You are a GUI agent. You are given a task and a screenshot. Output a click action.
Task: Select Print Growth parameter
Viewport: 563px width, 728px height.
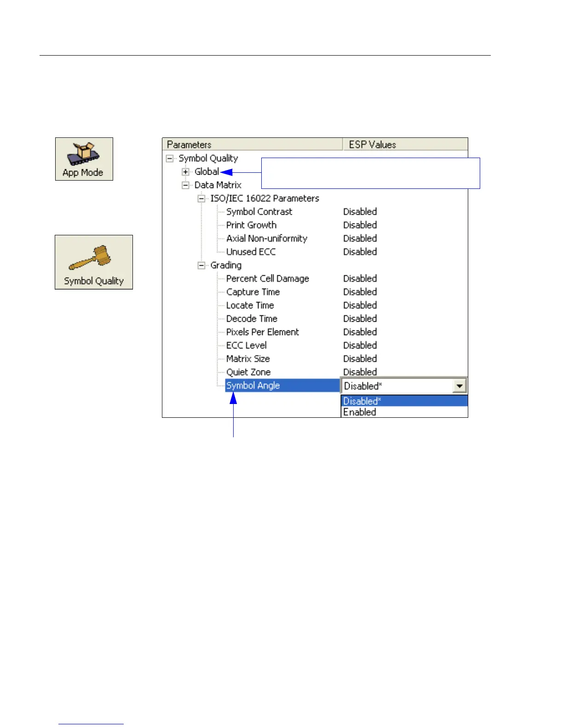pyautogui.click(x=251, y=225)
